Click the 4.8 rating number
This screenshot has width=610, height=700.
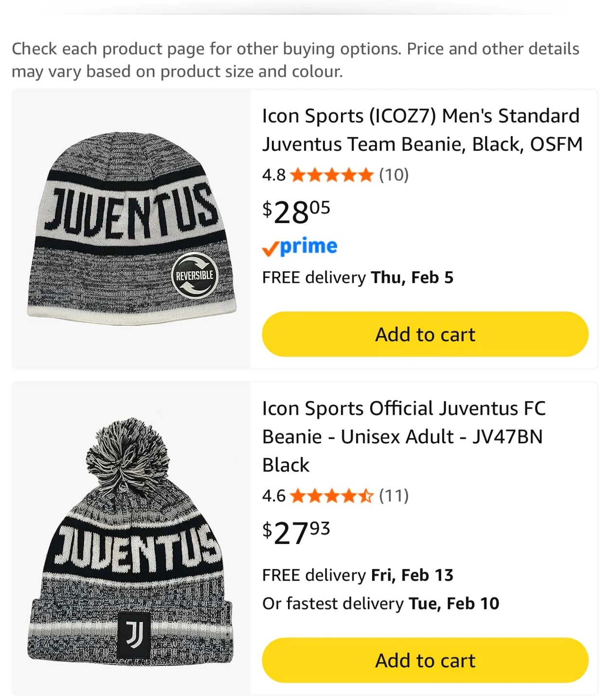(273, 175)
